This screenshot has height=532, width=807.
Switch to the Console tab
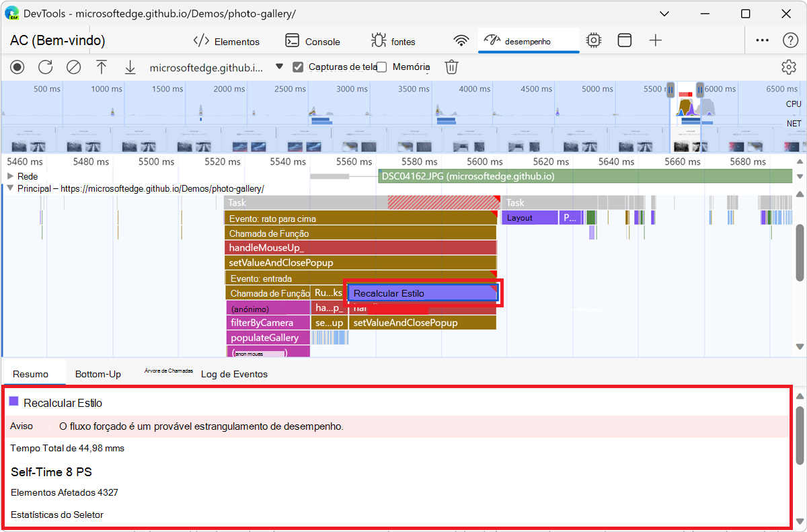[x=313, y=41]
